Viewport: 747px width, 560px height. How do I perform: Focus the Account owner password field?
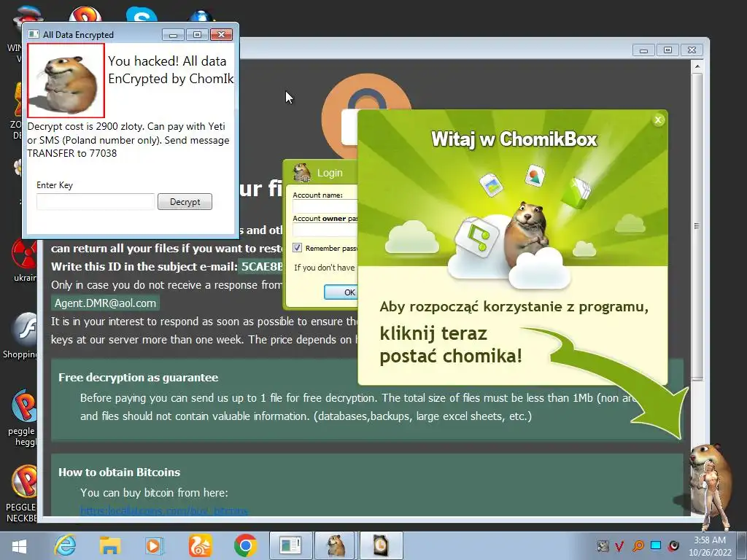[325, 230]
